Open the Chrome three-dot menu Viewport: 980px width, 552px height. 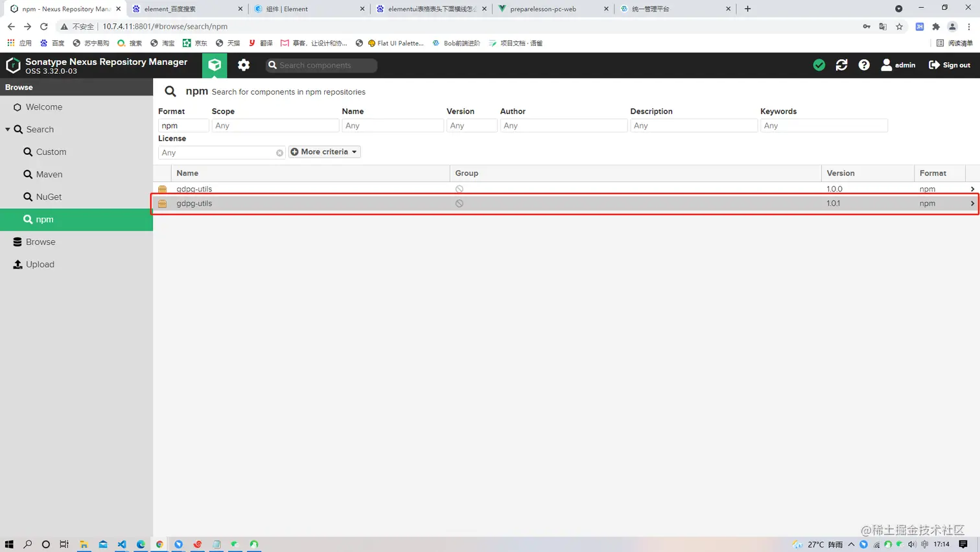coord(969,27)
